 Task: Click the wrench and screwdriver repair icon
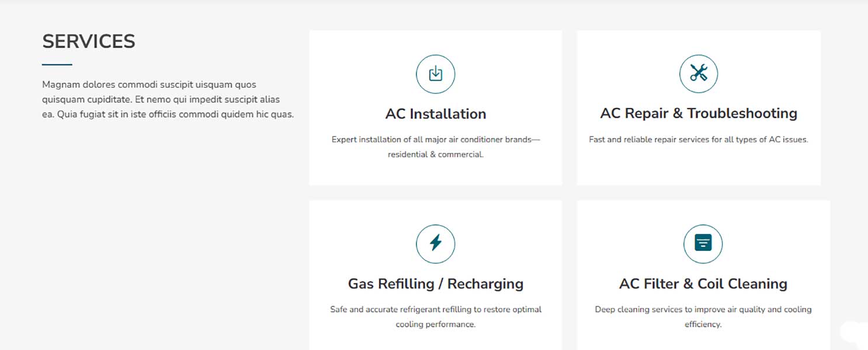[x=699, y=73]
